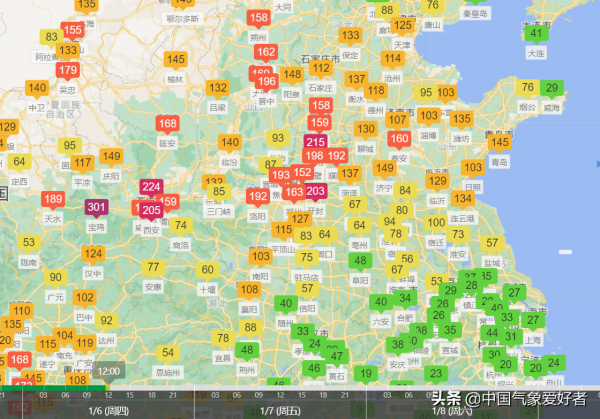This screenshot has height=419, width=600.
Task: Click the 118 marker above 德州
Action: click(x=376, y=91)
